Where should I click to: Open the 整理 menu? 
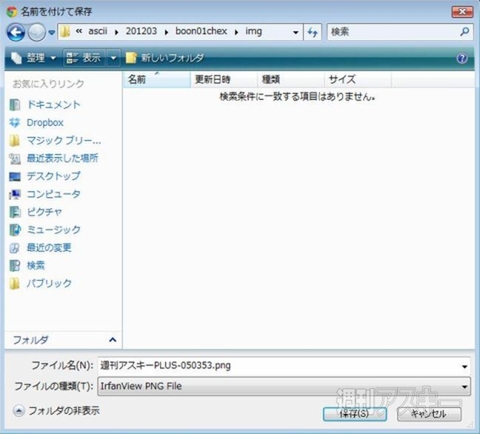(33, 58)
